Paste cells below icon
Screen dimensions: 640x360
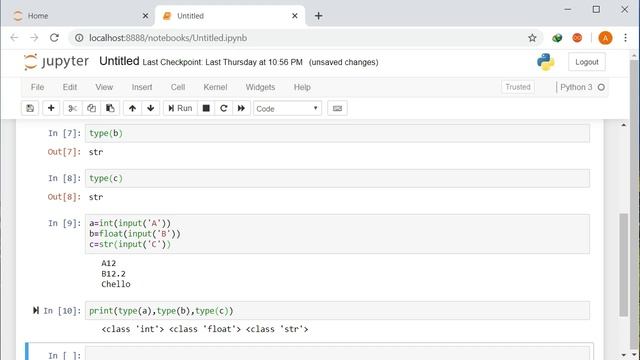(x=110, y=109)
